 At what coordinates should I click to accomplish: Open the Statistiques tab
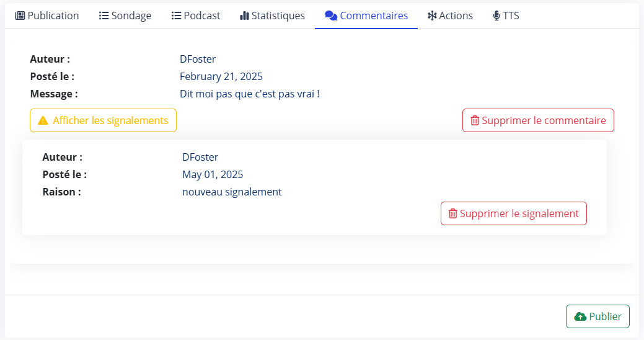(x=272, y=16)
